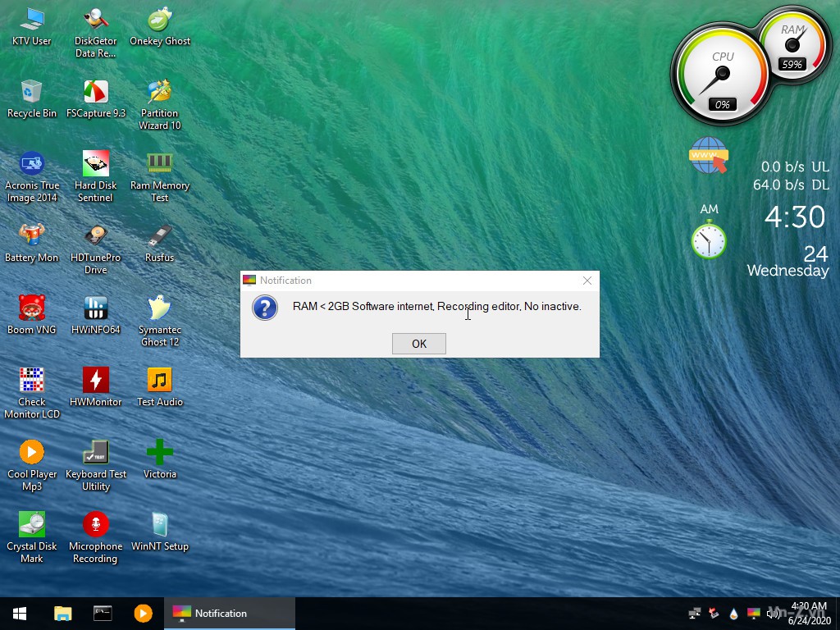Open the Rusfus USB tool icon
This screenshot has height=630, width=840.
click(x=159, y=236)
